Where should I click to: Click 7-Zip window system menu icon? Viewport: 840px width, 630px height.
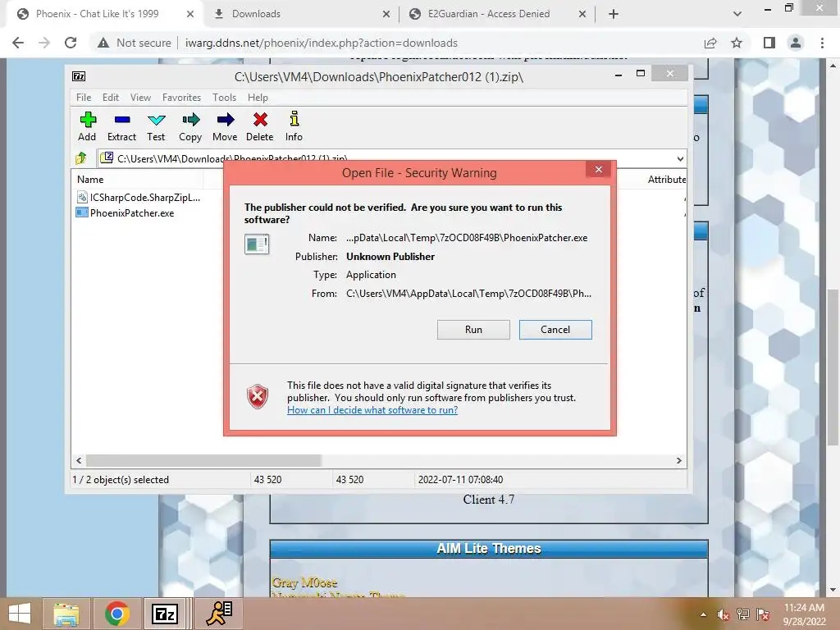pos(79,76)
